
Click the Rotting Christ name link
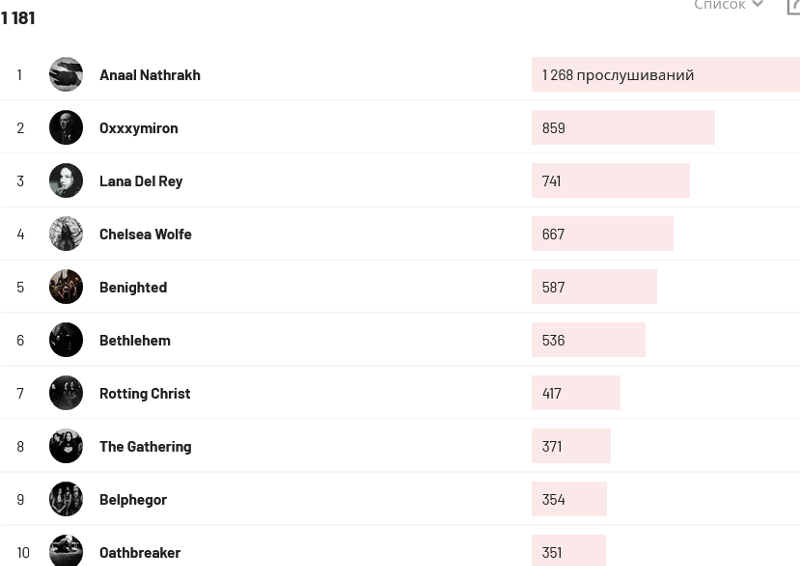pos(145,393)
